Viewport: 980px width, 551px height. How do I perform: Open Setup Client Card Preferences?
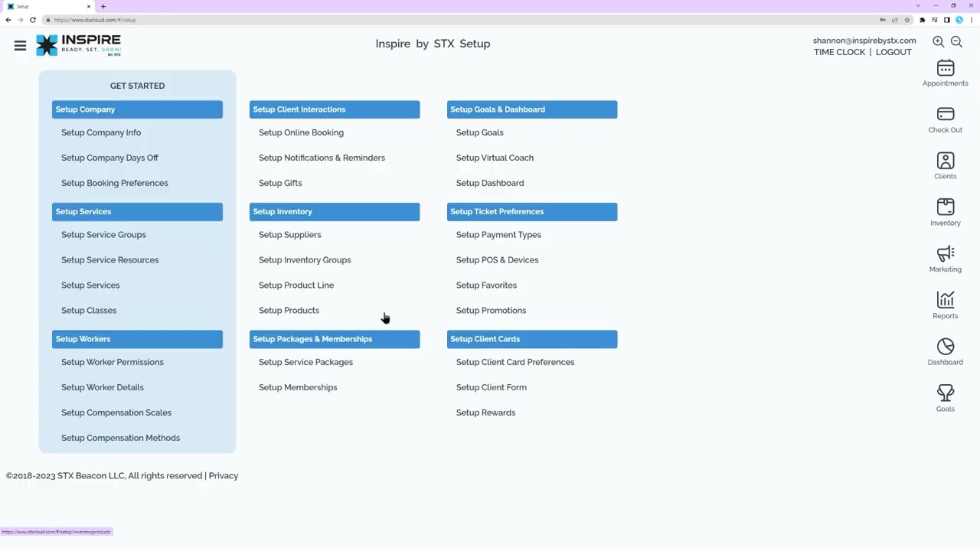click(515, 362)
